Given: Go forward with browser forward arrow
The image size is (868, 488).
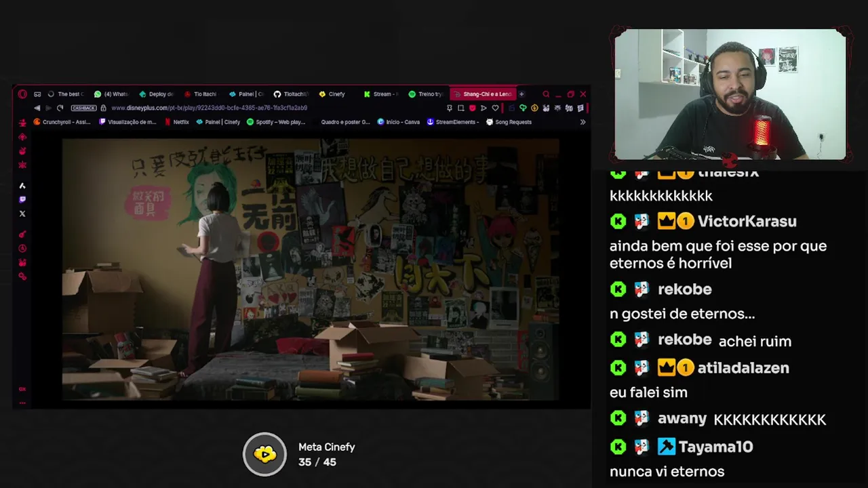Looking at the screenshot, I should point(48,108).
